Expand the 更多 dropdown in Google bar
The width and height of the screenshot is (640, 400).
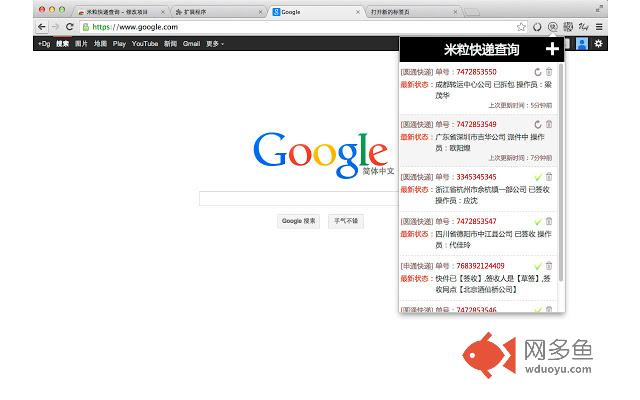click(x=215, y=44)
